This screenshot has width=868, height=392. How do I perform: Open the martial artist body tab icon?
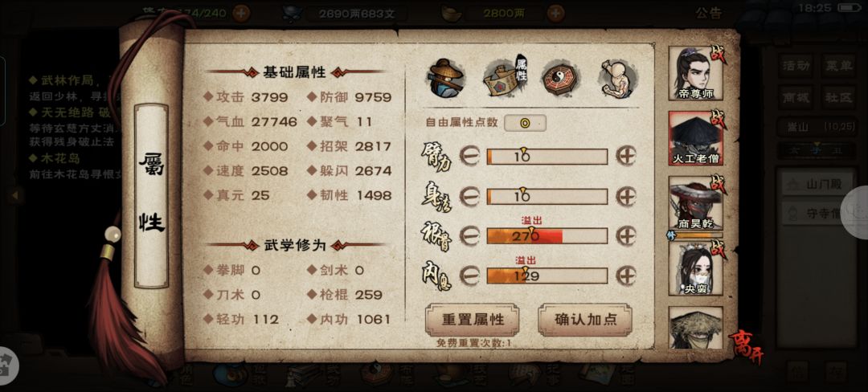pos(620,79)
